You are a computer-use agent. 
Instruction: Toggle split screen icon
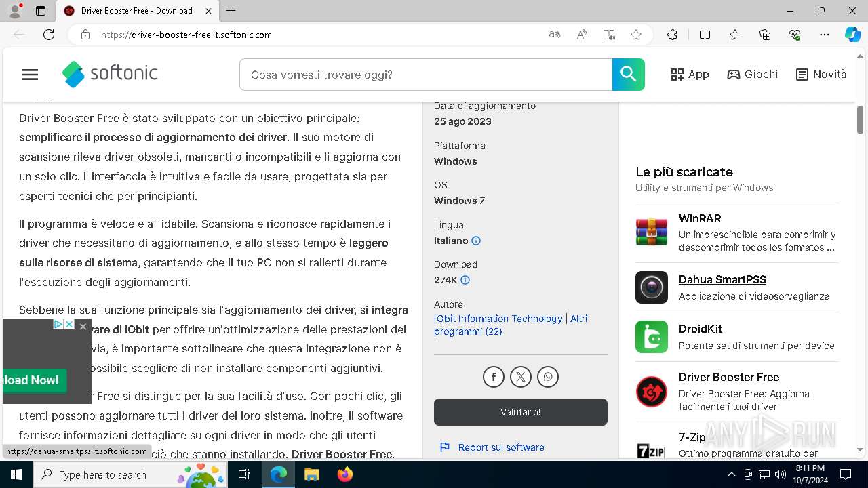click(x=705, y=35)
